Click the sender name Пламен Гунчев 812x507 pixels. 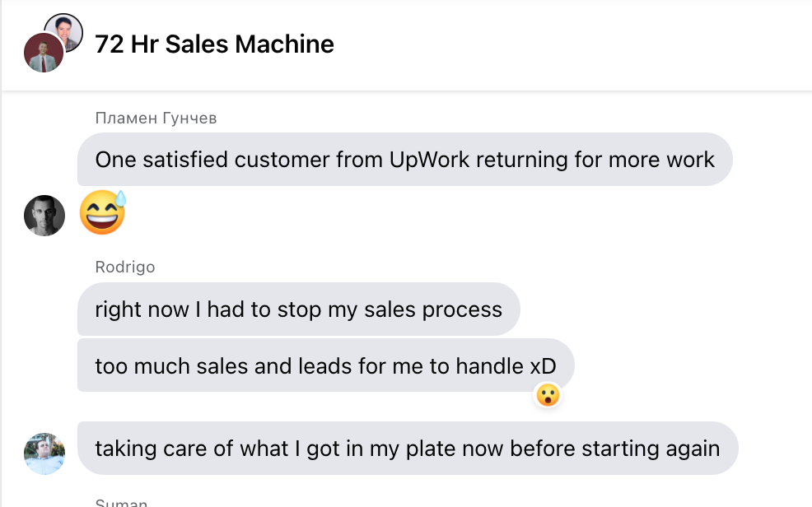pos(156,119)
